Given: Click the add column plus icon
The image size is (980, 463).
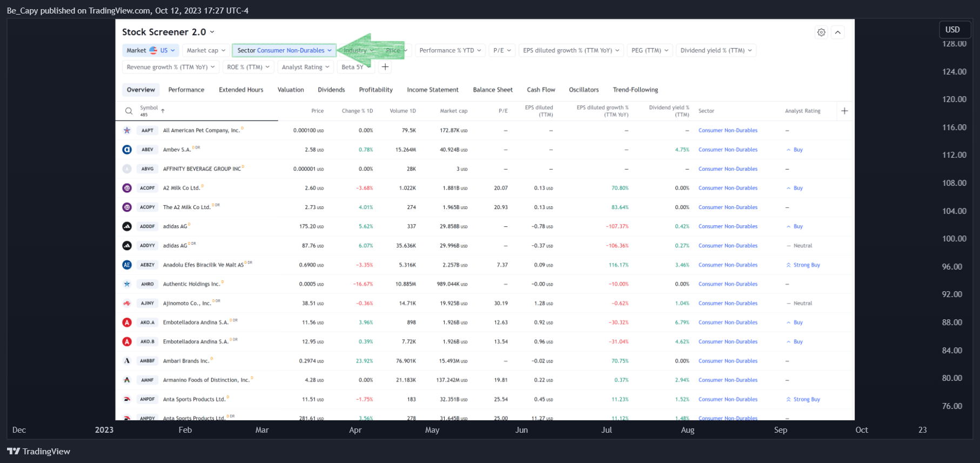Looking at the screenshot, I should click(x=844, y=111).
